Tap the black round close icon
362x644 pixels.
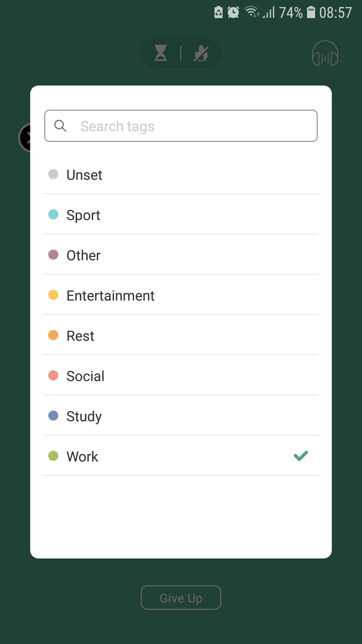coord(25,138)
